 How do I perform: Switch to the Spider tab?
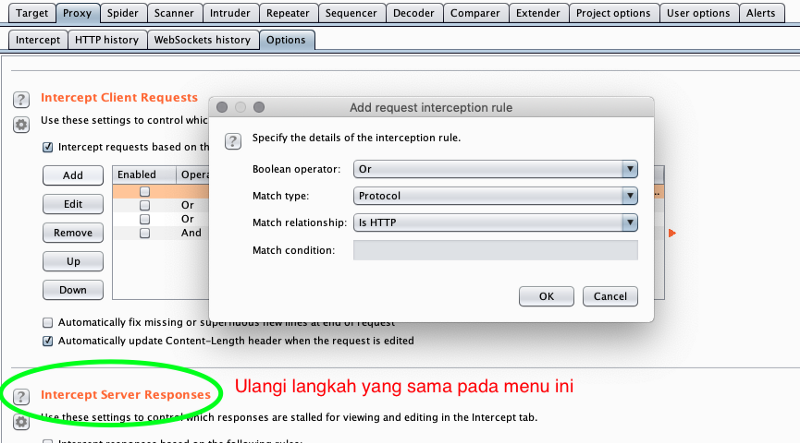tap(122, 13)
